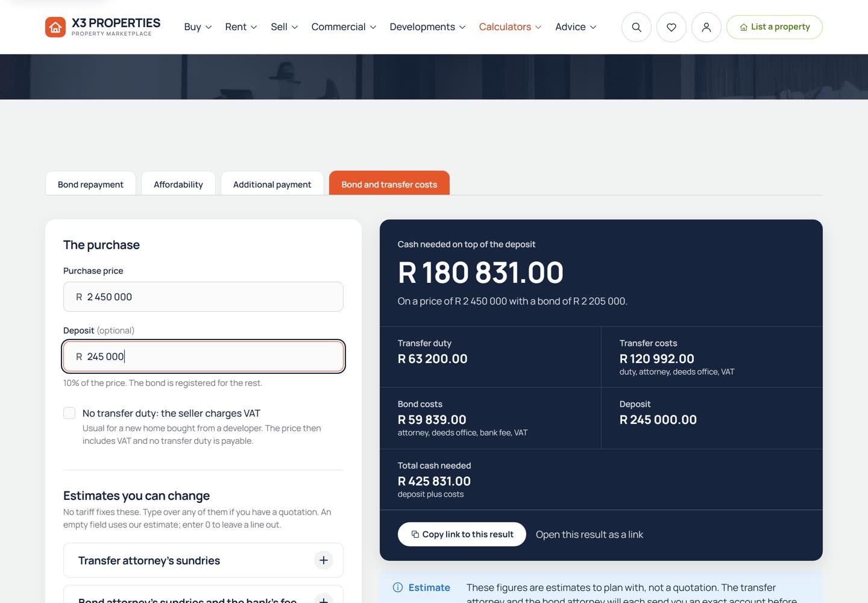Click the price and bond summary sentence
Screen dimensions: 868x603
coord(512,301)
